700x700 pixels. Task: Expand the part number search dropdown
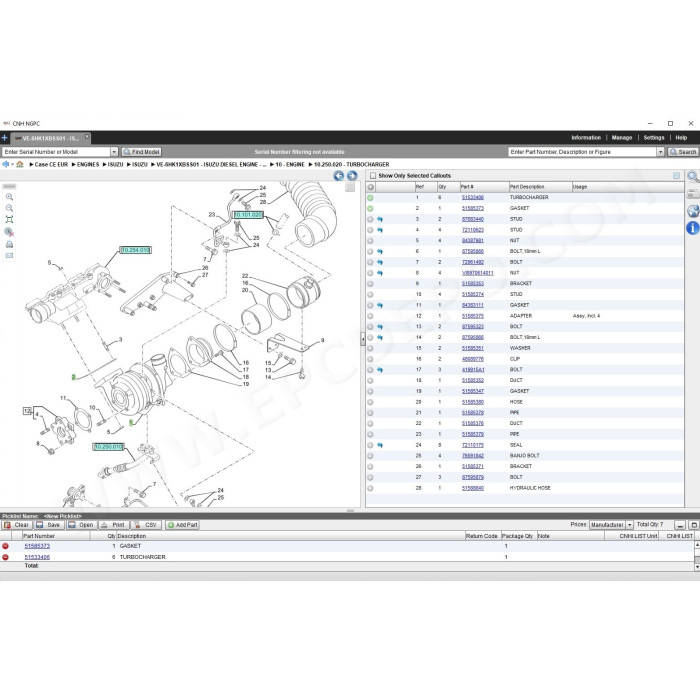[660, 152]
